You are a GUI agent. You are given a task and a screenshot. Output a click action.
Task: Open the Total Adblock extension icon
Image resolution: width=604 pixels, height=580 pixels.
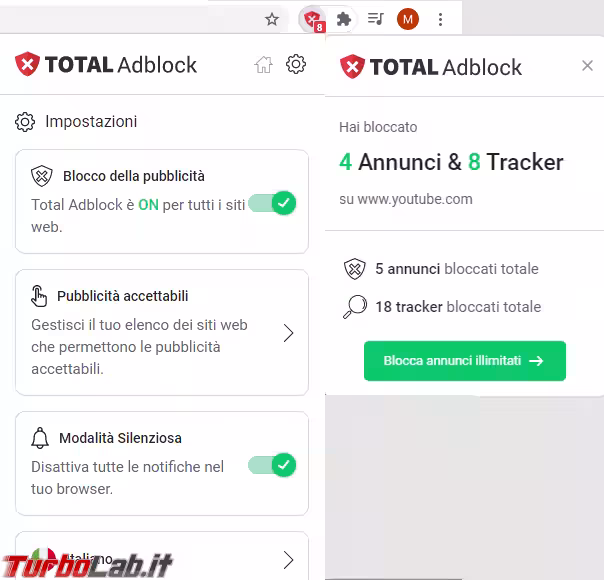pyautogui.click(x=313, y=19)
